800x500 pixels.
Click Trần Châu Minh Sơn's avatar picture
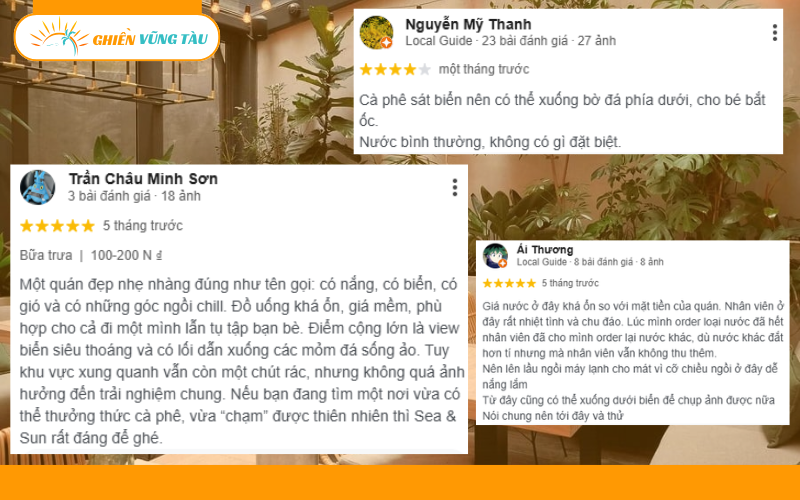(38, 187)
